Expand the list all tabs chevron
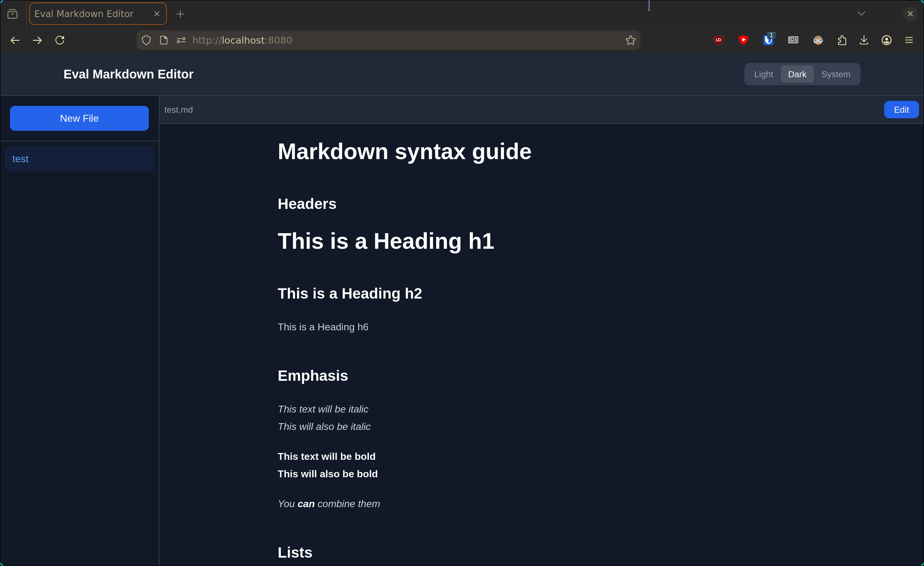 [861, 14]
